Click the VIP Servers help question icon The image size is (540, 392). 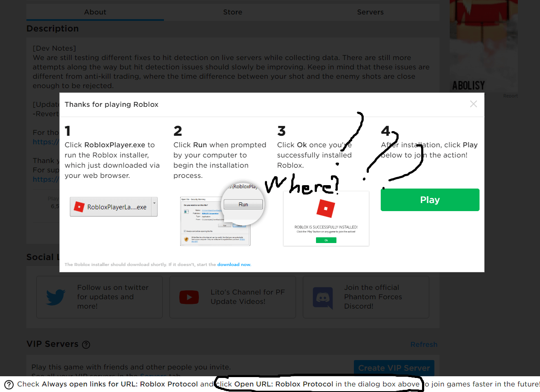point(86,345)
